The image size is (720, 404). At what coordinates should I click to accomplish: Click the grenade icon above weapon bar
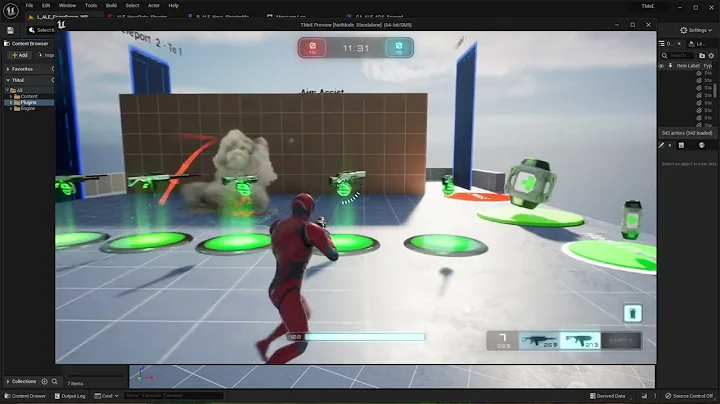[632, 314]
